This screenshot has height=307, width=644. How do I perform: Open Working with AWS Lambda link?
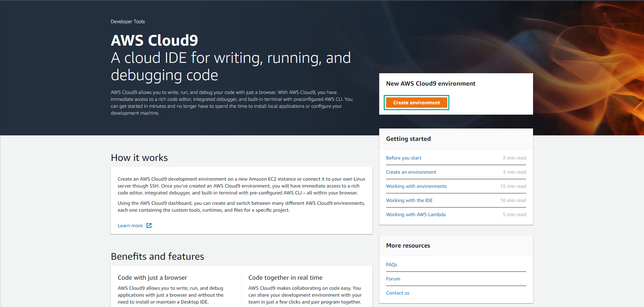[x=416, y=214]
